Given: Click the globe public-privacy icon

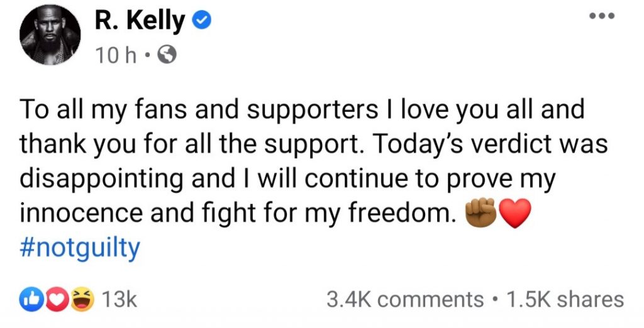Looking at the screenshot, I should 167,56.
